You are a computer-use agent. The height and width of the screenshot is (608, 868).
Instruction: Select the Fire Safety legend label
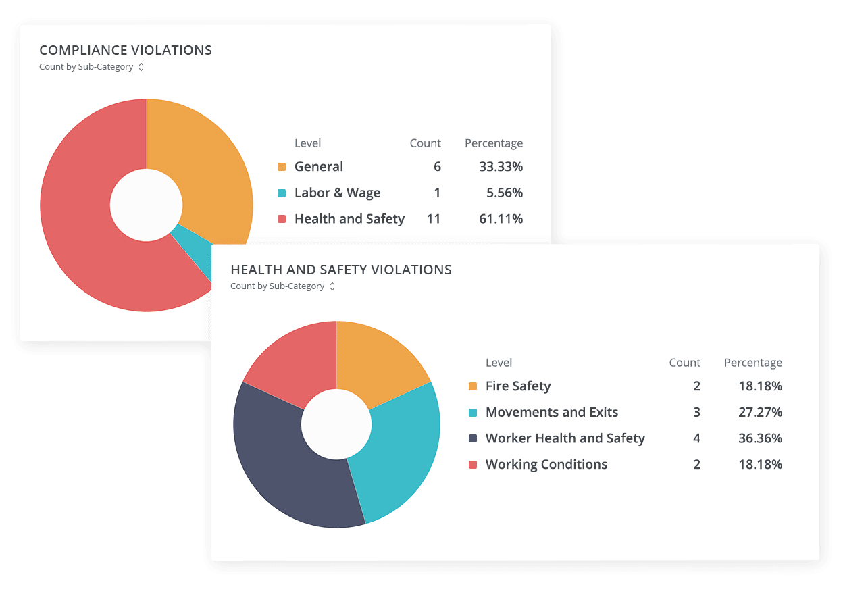point(518,386)
